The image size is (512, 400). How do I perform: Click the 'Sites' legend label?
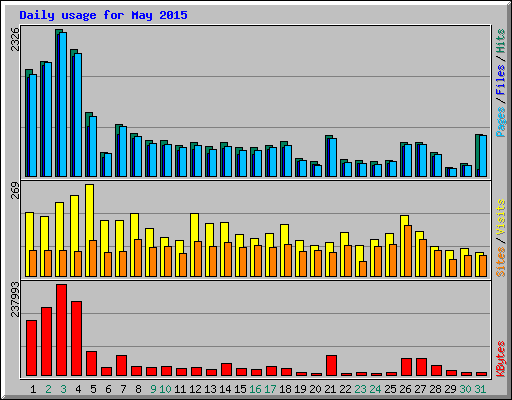pos(501,262)
